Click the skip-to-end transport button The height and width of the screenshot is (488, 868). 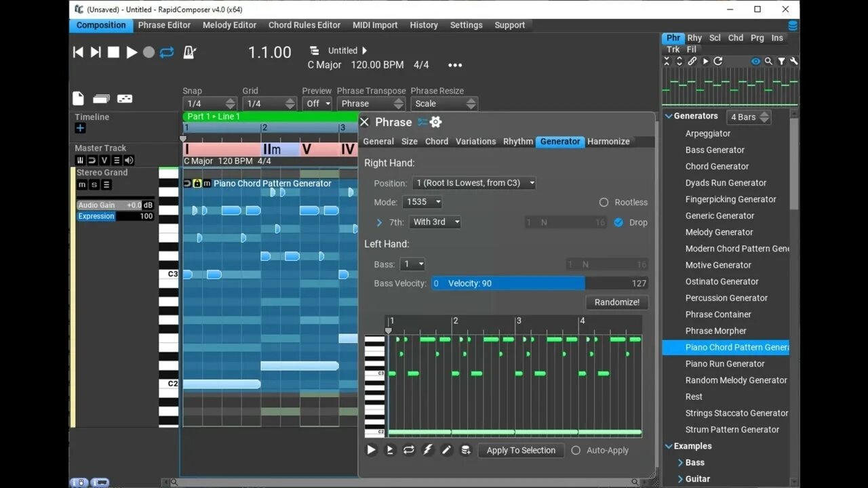(96, 52)
